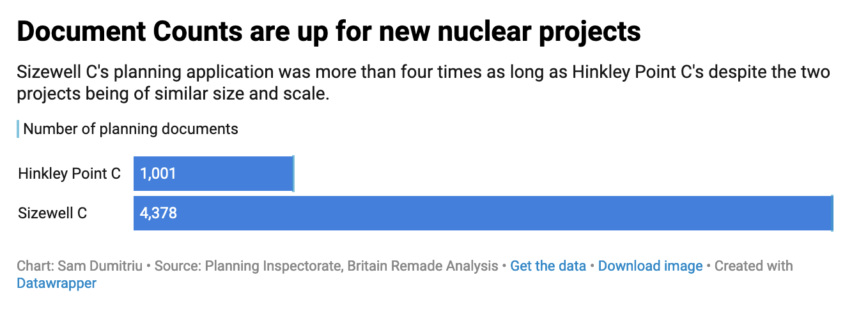Click the "Created with" footer text
The height and width of the screenshot is (323, 868).
click(754, 266)
